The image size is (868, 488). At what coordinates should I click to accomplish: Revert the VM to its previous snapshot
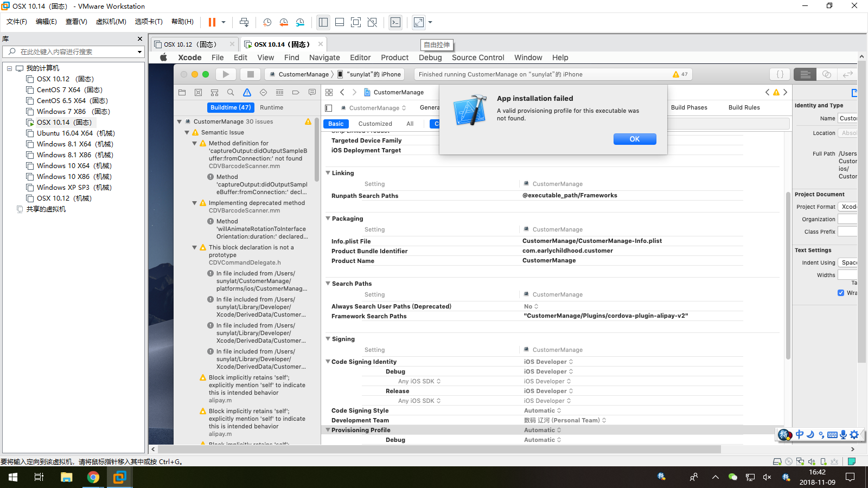283,22
